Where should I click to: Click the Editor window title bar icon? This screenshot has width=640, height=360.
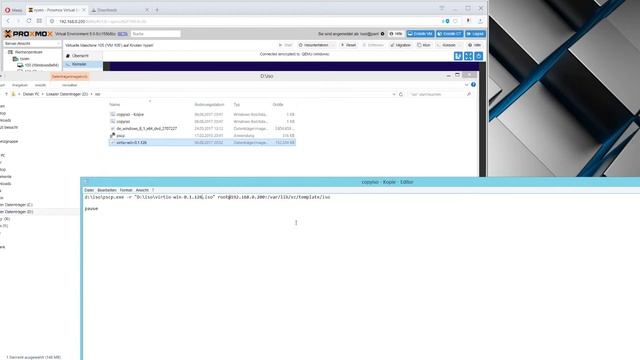(x=86, y=182)
